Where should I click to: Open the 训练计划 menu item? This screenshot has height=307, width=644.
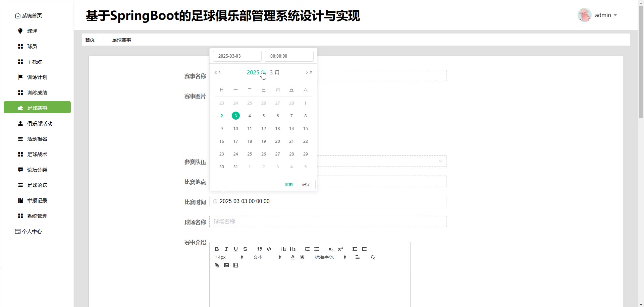[37, 77]
